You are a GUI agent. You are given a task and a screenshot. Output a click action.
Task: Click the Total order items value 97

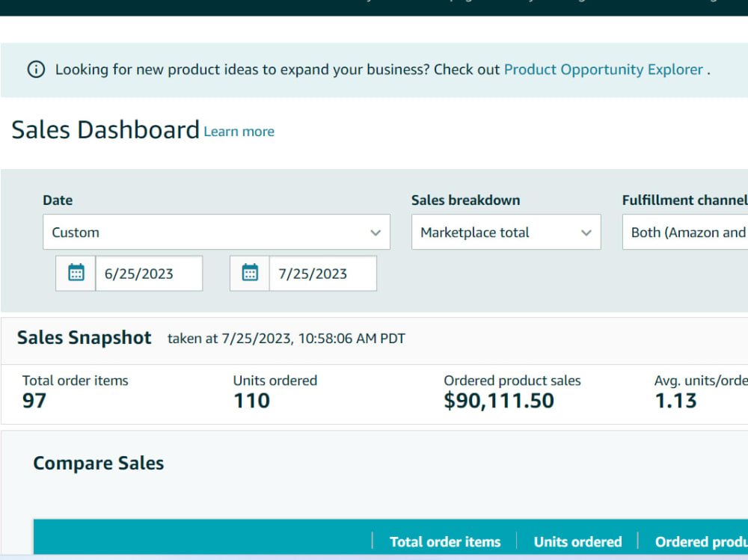click(x=34, y=401)
